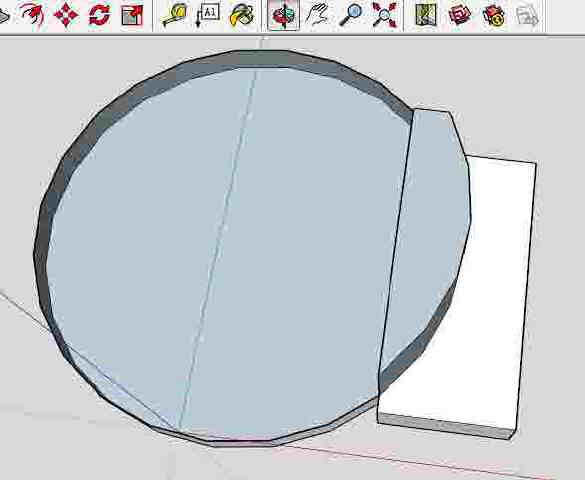The image size is (585, 480).
Task: Select the Push/Pull tool at toolbar's left edge
Action: click(x=4, y=16)
